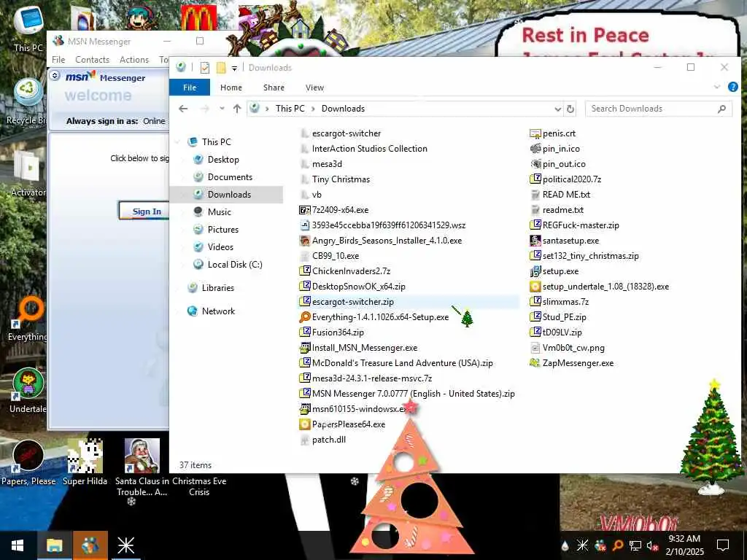
Task: Select the penis.crt certificate file
Action: [553, 133]
